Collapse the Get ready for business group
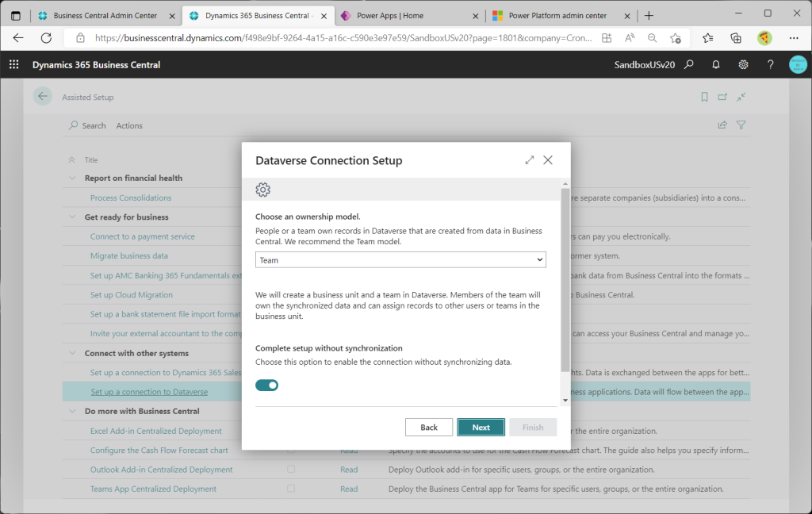This screenshot has height=514, width=812. 72,217
